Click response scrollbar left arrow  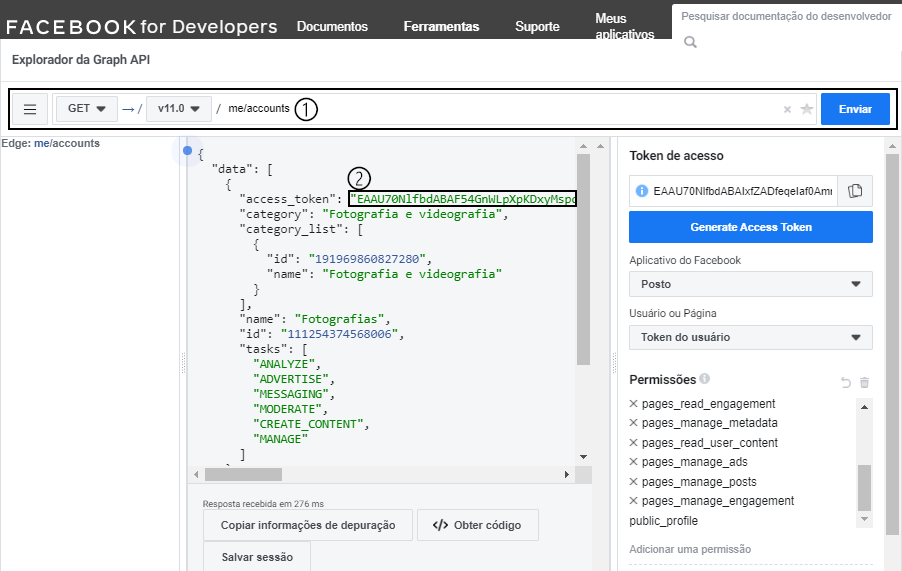(196, 474)
